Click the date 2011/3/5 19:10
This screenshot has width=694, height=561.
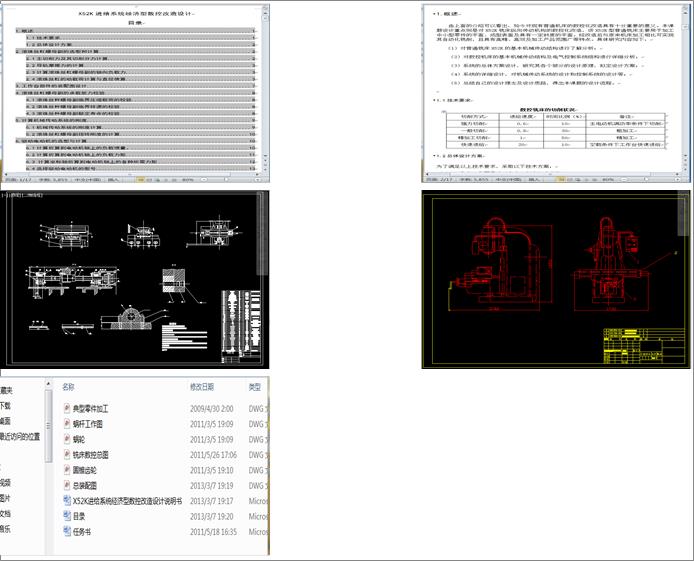tap(212, 470)
